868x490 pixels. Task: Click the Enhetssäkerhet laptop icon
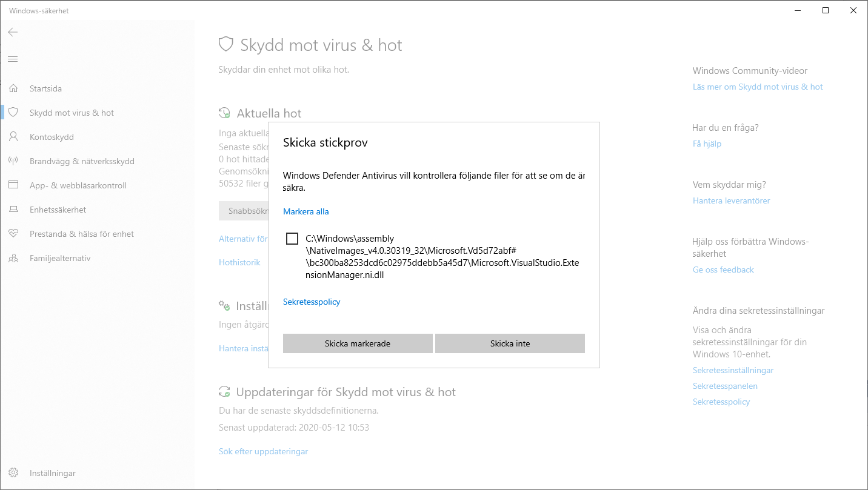13,210
